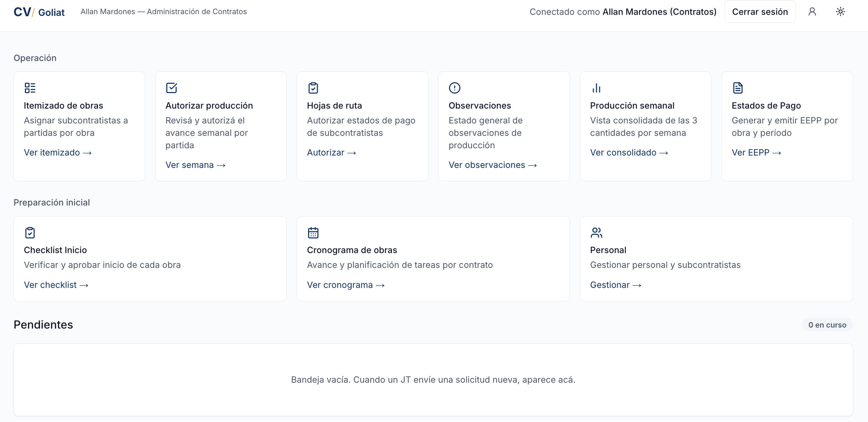868x422 pixels.
Task: Click the Checklist Inicio clipboard icon
Action: pyautogui.click(x=30, y=233)
